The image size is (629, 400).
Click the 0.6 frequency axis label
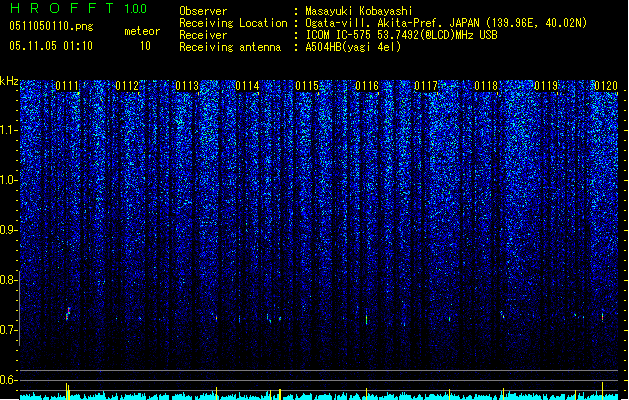[9, 380]
